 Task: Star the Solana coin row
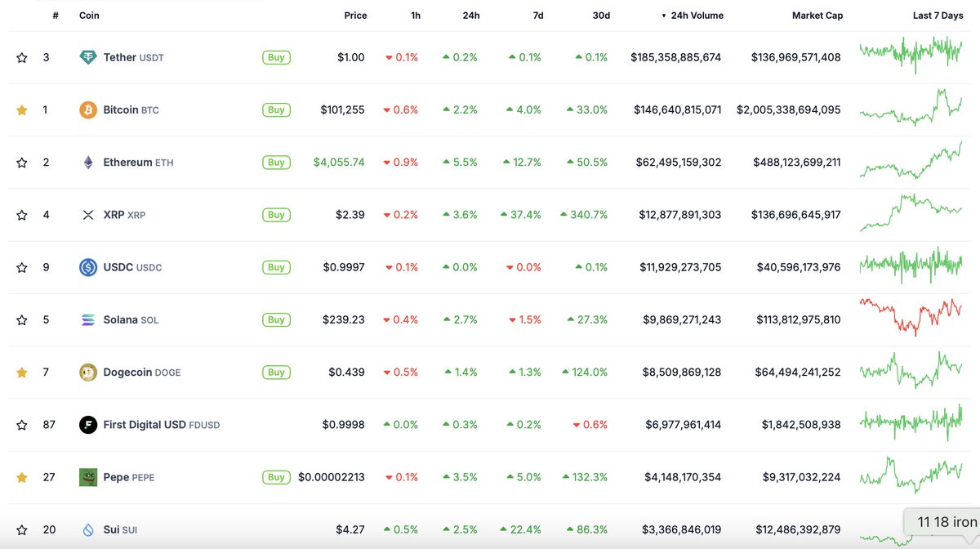(x=22, y=319)
